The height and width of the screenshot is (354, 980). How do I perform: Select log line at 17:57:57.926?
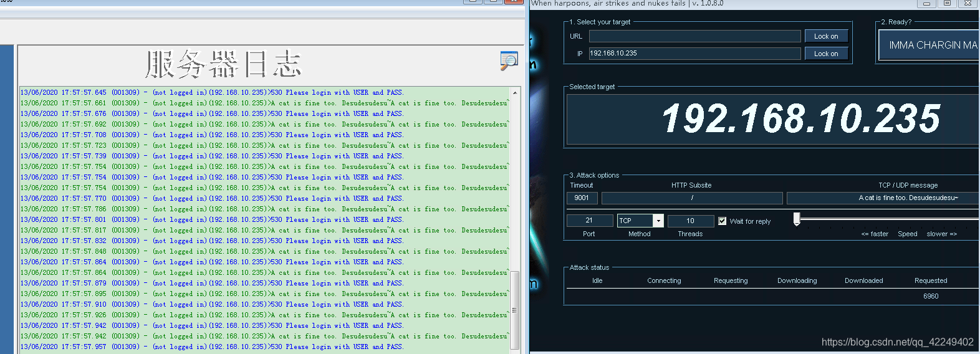(x=264, y=315)
